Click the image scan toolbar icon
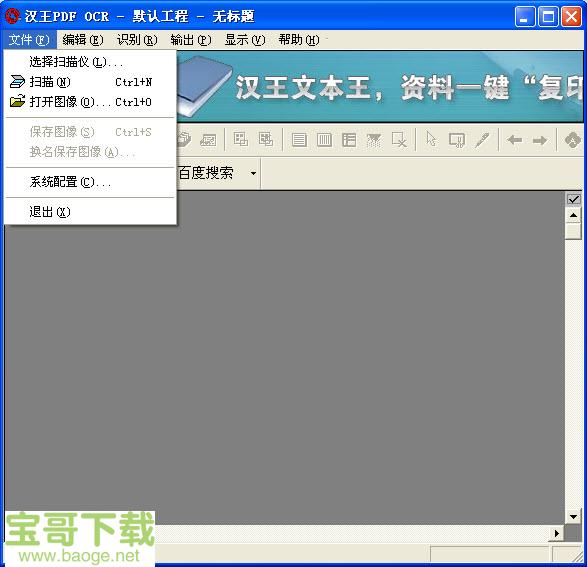Viewport: 587px width, 567px height. coord(208,140)
